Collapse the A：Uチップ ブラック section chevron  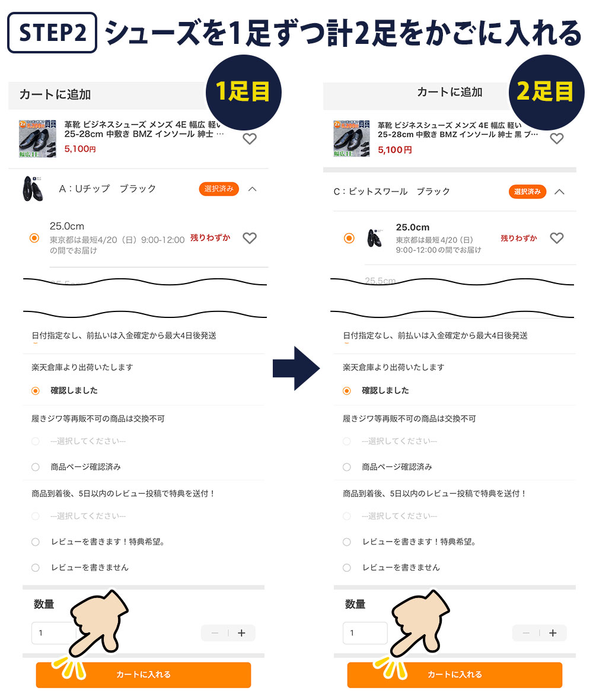(253, 189)
